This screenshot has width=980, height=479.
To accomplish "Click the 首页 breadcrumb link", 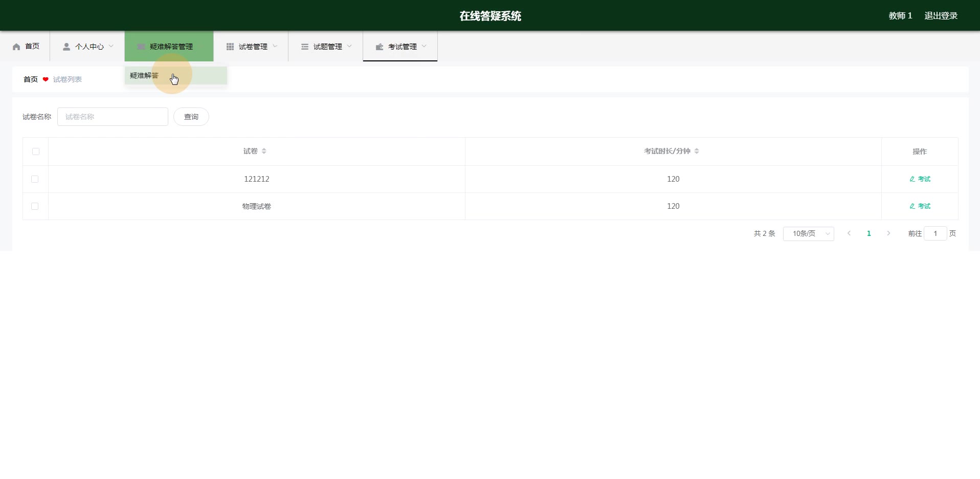I will 31,79.
